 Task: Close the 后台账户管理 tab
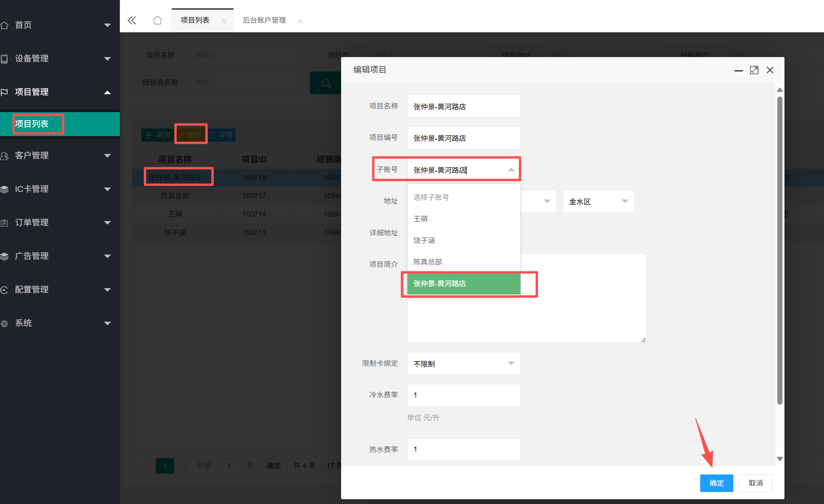click(300, 21)
